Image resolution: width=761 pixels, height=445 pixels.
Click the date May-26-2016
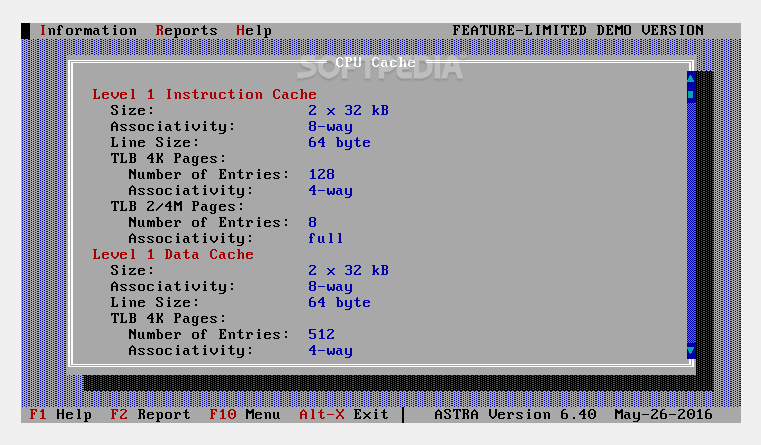click(663, 414)
